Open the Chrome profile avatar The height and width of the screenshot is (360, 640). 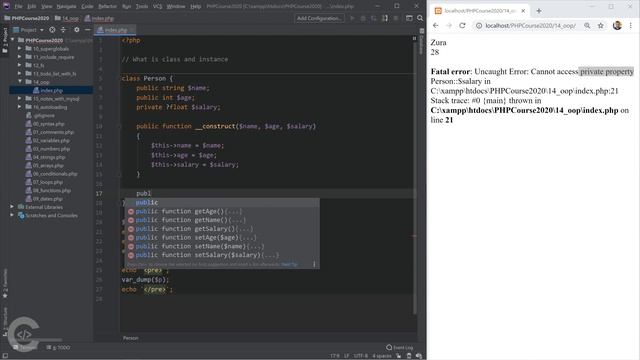coord(617,25)
